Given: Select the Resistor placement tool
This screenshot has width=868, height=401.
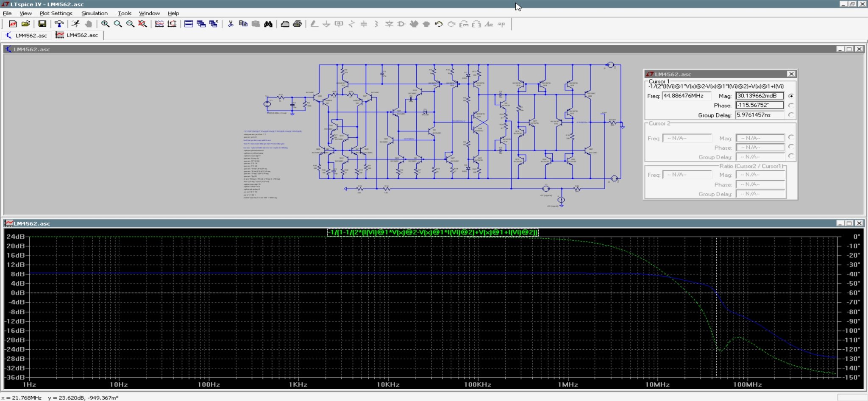Looking at the screenshot, I should tap(351, 24).
